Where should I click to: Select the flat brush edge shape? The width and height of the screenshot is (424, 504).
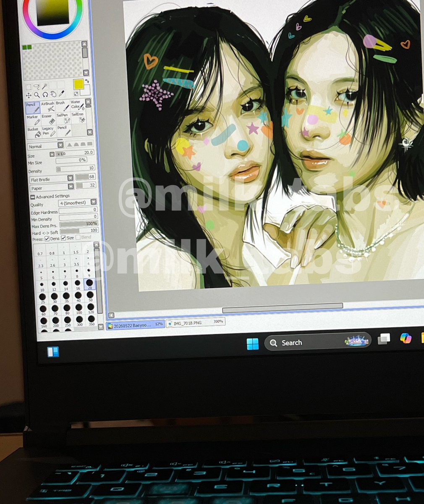click(x=90, y=144)
